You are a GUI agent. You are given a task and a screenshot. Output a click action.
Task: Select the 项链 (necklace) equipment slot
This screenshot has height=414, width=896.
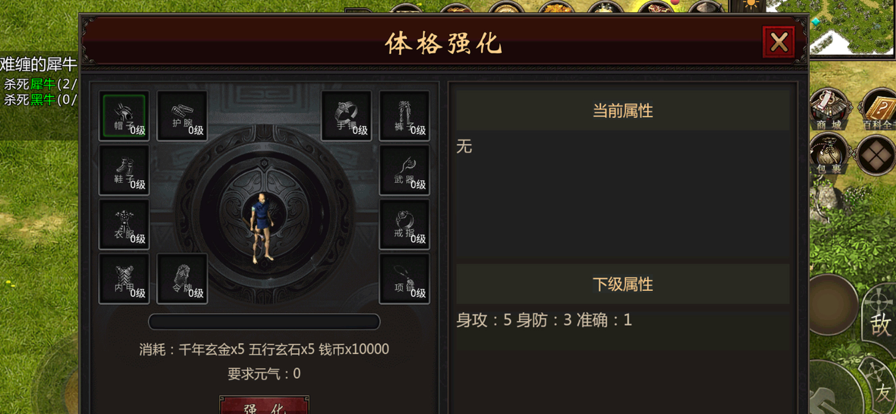click(405, 278)
